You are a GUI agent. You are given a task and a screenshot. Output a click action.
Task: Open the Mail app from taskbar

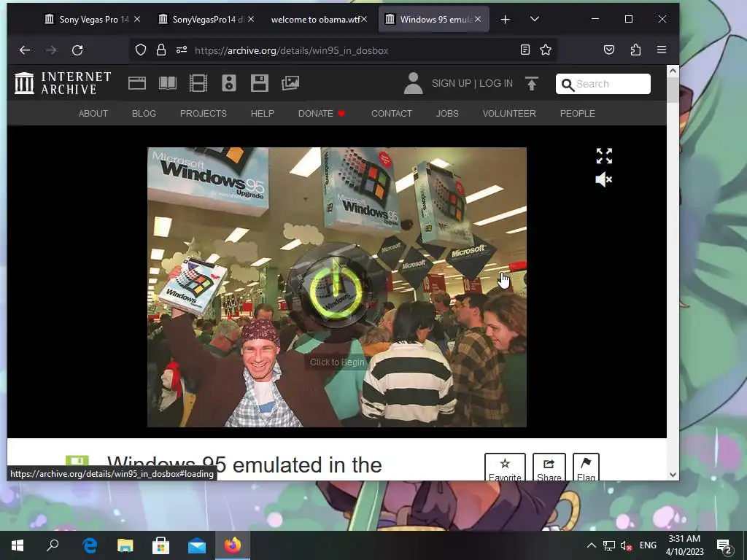(x=197, y=545)
